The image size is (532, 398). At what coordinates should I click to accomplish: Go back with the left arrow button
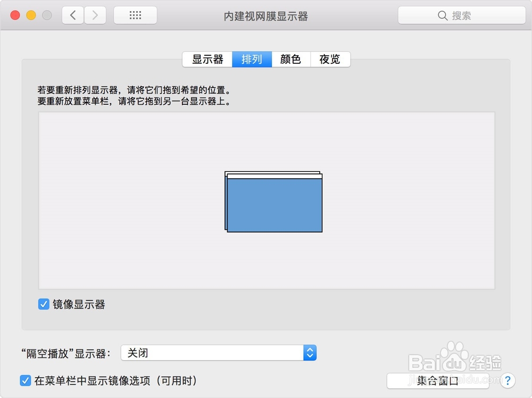[72, 15]
